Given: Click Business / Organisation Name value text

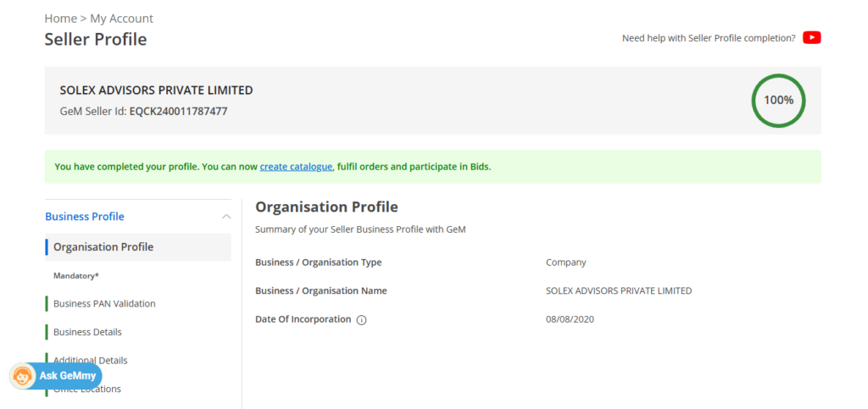Looking at the screenshot, I should 618,290.
